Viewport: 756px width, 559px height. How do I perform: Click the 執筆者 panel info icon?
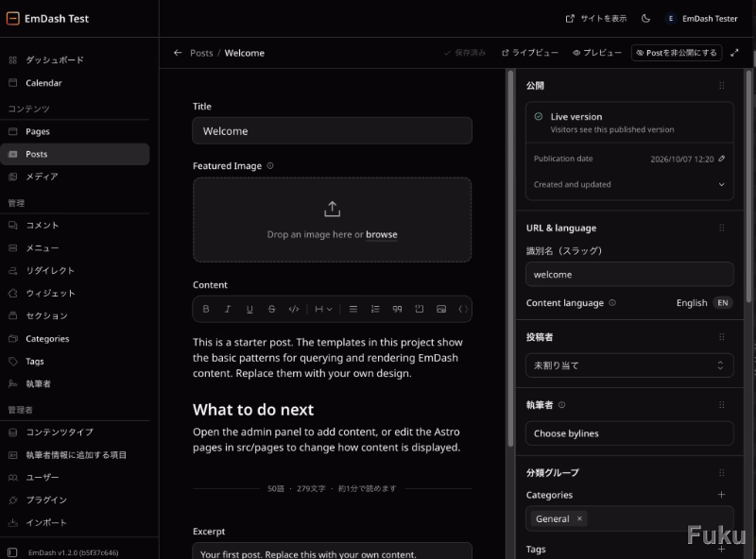click(561, 405)
